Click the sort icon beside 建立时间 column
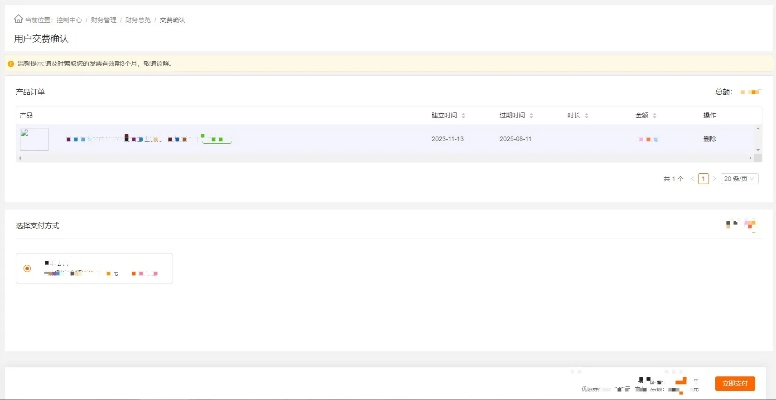Image resolution: width=776 pixels, height=400 pixels. click(465, 115)
